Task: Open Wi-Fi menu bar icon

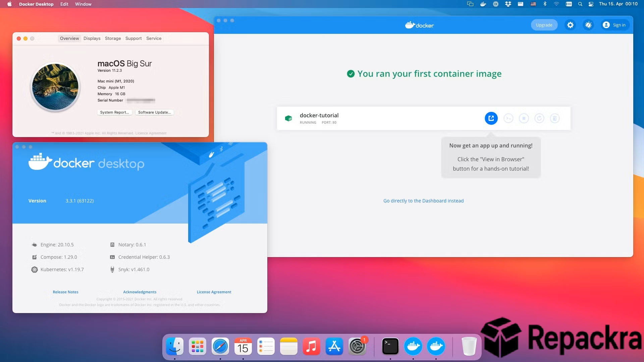Action: click(556, 4)
